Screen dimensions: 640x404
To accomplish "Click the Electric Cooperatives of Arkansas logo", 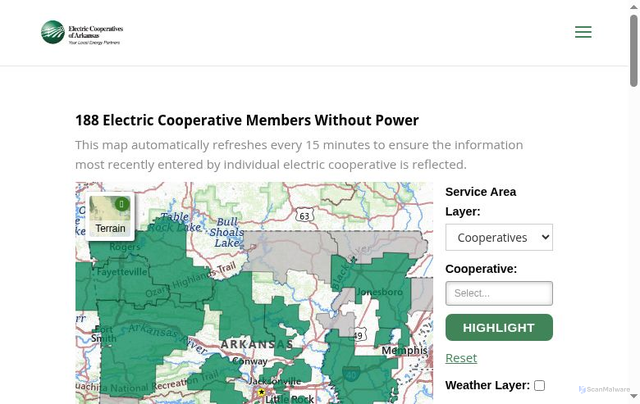I will click(x=82, y=32).
